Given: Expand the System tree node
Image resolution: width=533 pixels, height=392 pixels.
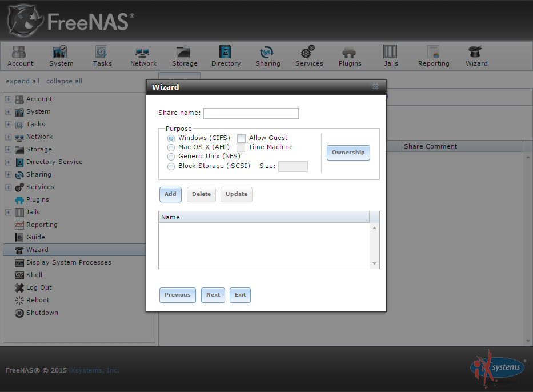Looking at the screenshot, I should [8, 112].
